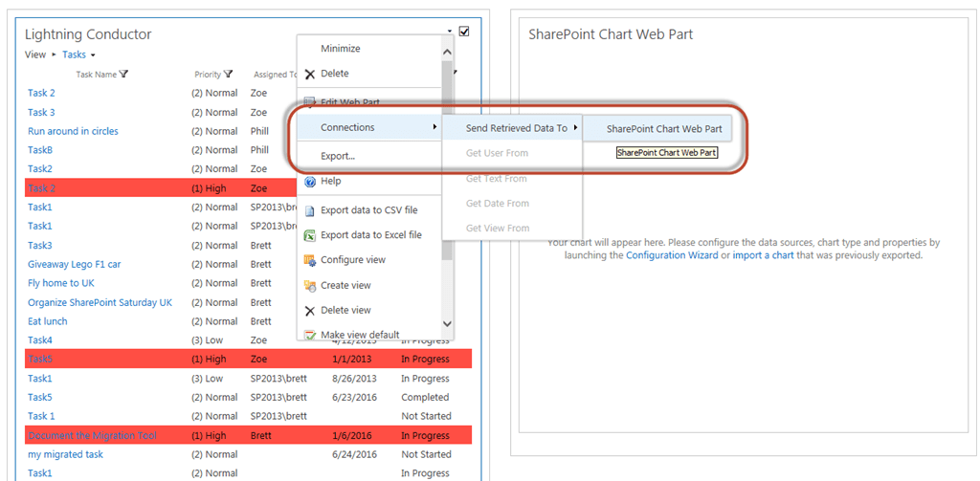Open the Giveaway Lego F1 car task
The width and height of the screenshot is (980, 481).
click(x=75, y=264)
